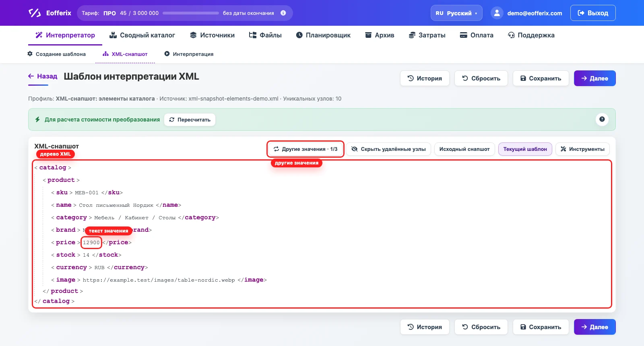The image size is (644, 346).
Task: Click the top История button
Action: [x=425, y=78]
